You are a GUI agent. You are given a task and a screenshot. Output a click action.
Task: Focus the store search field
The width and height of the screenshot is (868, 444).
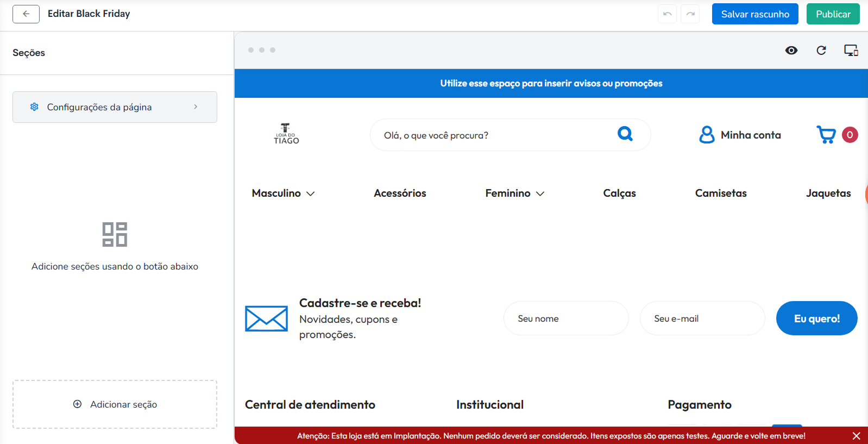pyautogui.click(x=510, y=135)
